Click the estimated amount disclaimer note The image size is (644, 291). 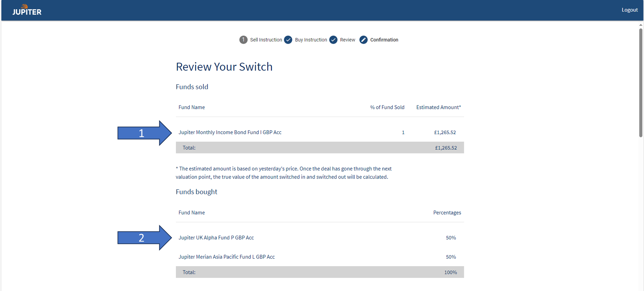(x=284, y=173)
